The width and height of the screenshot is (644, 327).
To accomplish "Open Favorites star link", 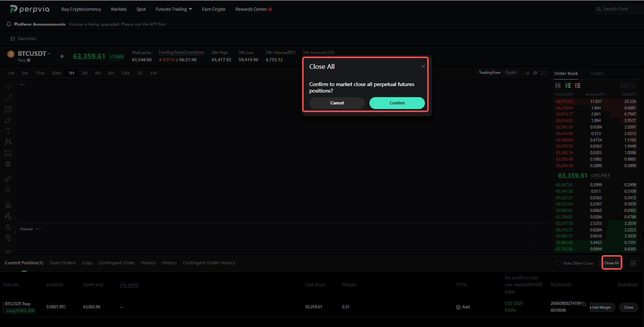I will (23, 39).
